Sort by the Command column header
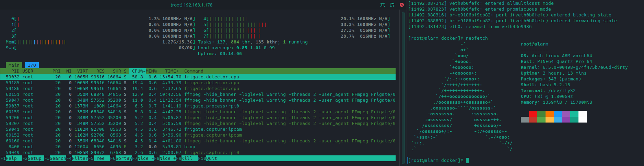 pos(194,71)
